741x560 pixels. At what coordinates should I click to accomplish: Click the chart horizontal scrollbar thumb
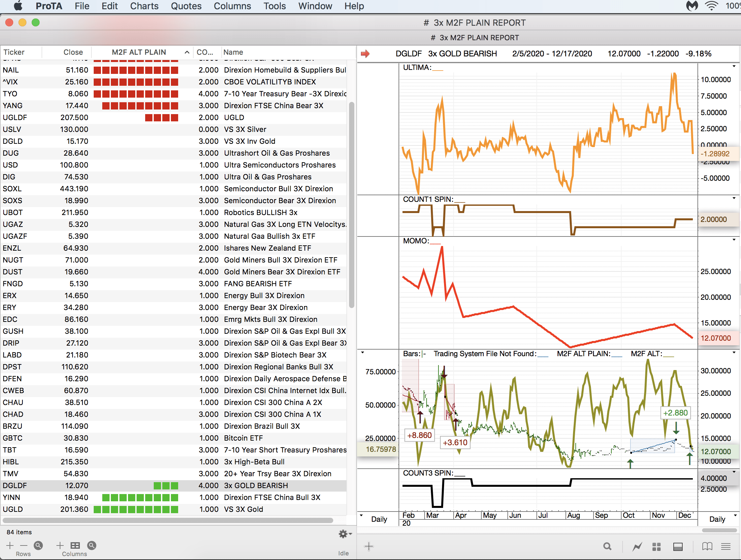pos(719,531)
